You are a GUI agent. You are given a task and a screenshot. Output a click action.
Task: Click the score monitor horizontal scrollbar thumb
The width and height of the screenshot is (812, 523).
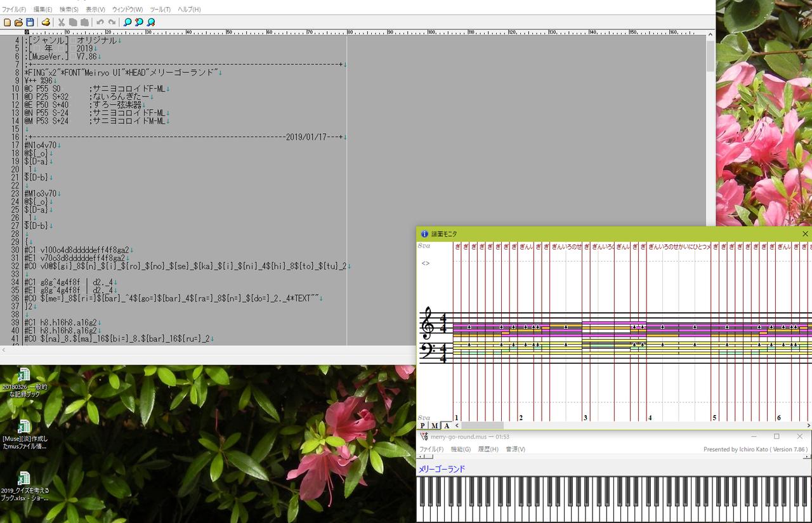click(483, 426)
